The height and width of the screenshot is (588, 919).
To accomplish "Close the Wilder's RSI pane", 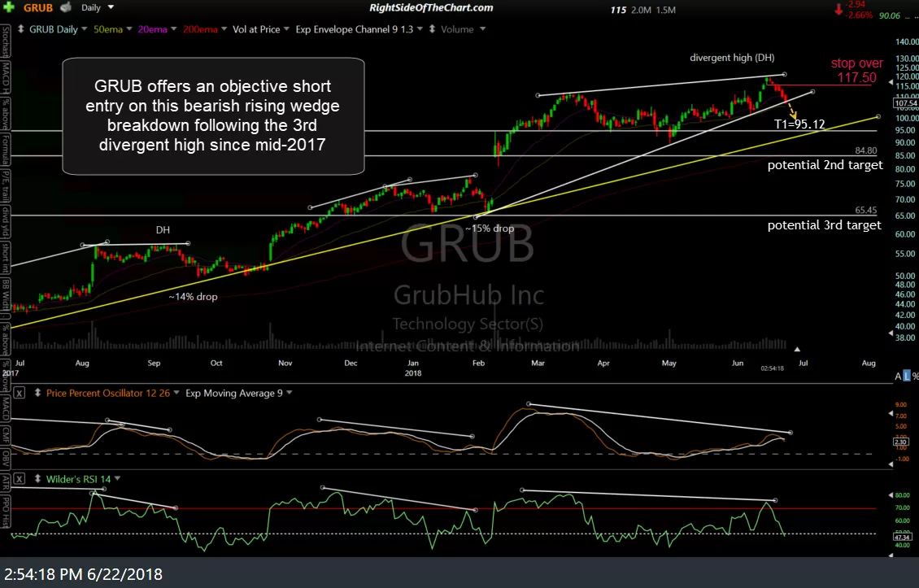I will (19, 479).
